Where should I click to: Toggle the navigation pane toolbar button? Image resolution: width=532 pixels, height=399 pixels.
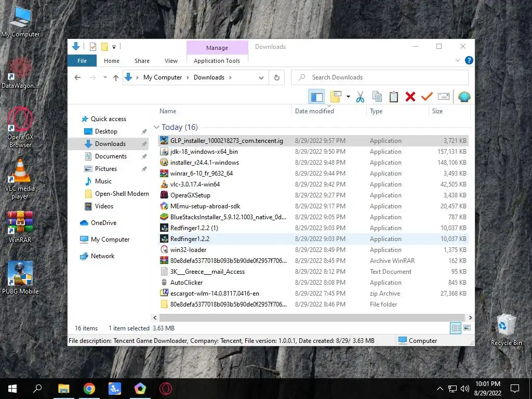[316, 97]
